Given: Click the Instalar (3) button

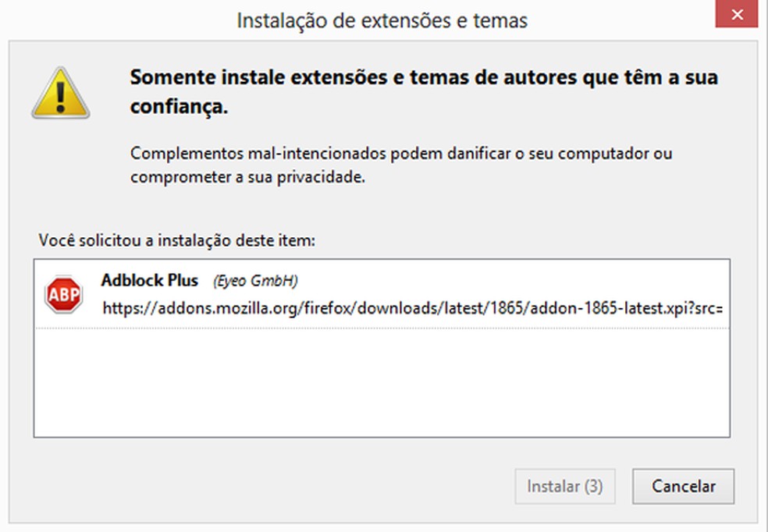Looking at the screenshot, I should click(564, 485).
